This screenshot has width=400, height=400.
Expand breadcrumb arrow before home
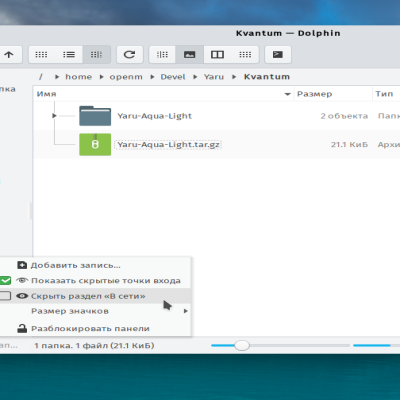point(57,77)
